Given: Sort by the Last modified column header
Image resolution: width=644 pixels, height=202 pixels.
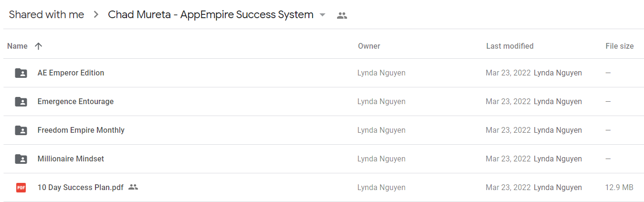Looking at the screenshot, I should (x=510, y=46).
